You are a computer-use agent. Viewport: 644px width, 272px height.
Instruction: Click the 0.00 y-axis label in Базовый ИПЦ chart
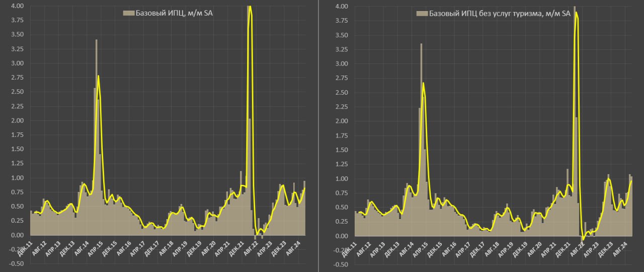pos(16,235)
